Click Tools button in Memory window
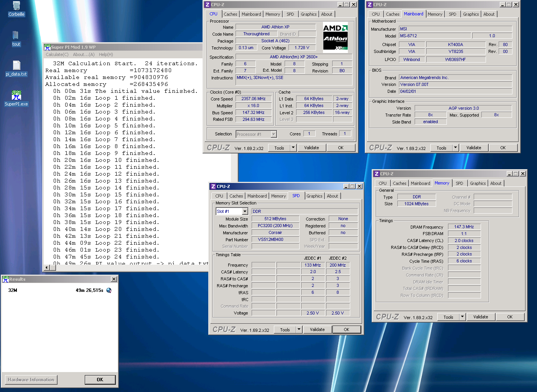The image size is (537, 392). click(x=448, y=317)
